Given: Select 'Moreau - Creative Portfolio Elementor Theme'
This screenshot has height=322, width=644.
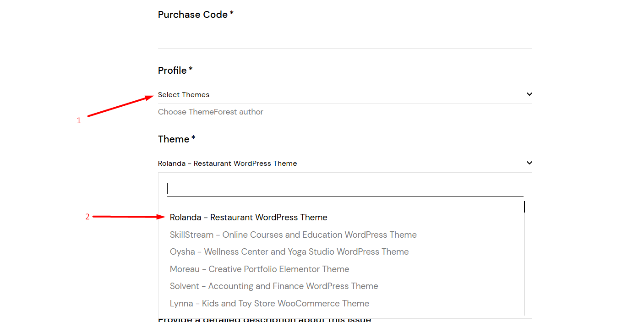Looking at the screenshot, I should pyautogui.click(x=259, y=269).
